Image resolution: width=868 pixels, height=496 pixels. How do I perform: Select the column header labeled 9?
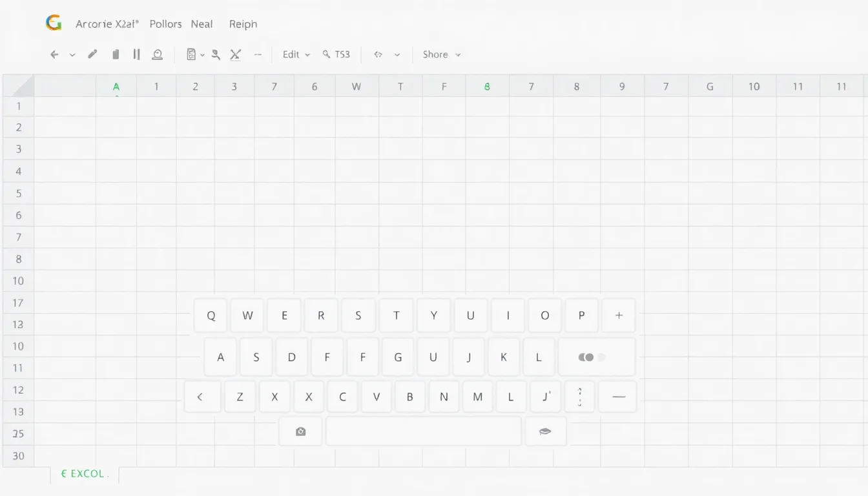tap(622, 86)
